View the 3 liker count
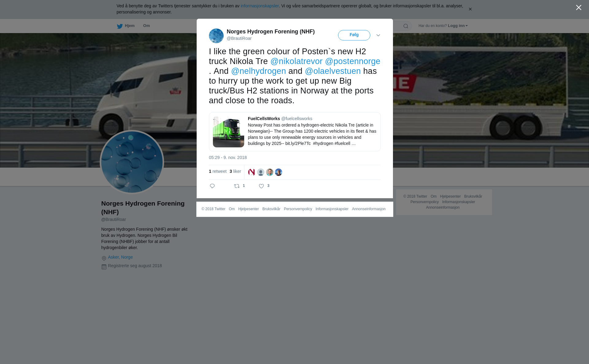 pos(235,171)
